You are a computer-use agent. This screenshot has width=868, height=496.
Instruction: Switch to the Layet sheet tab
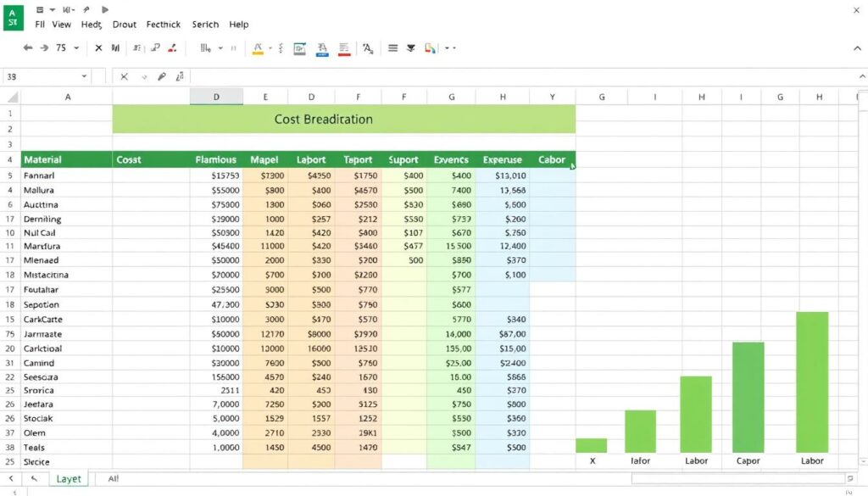point(69,479)
